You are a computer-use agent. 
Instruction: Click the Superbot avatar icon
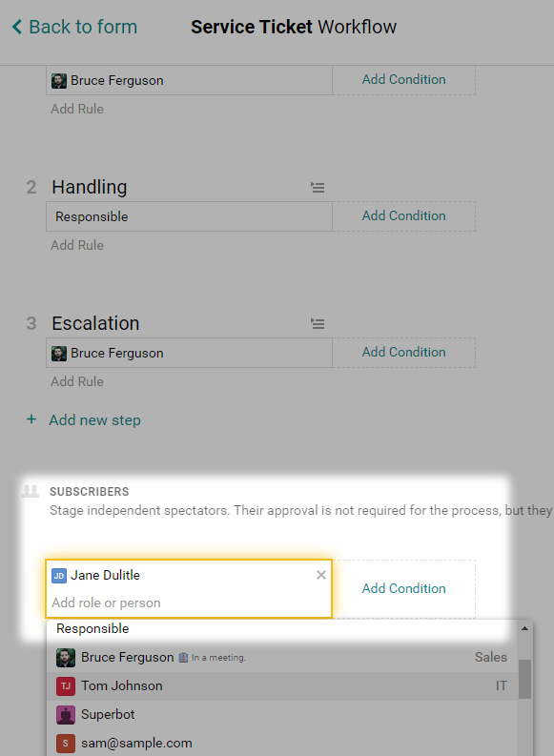point(66,715)
